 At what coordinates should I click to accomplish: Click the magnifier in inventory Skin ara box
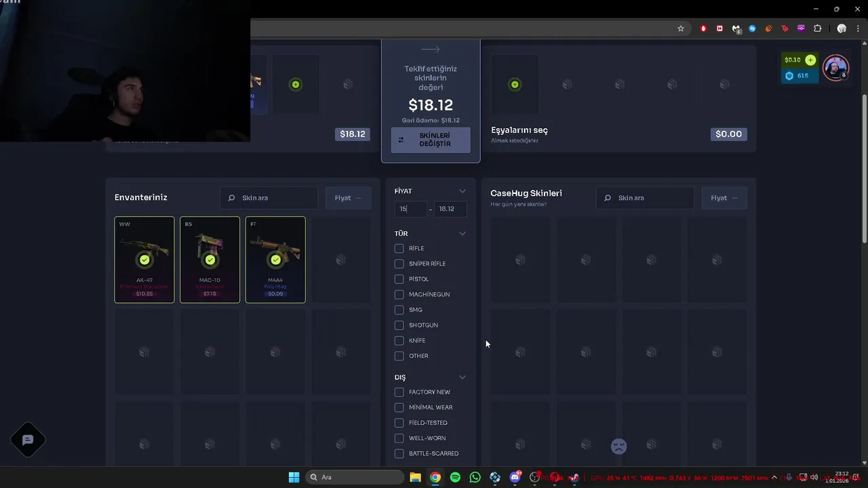232,198
